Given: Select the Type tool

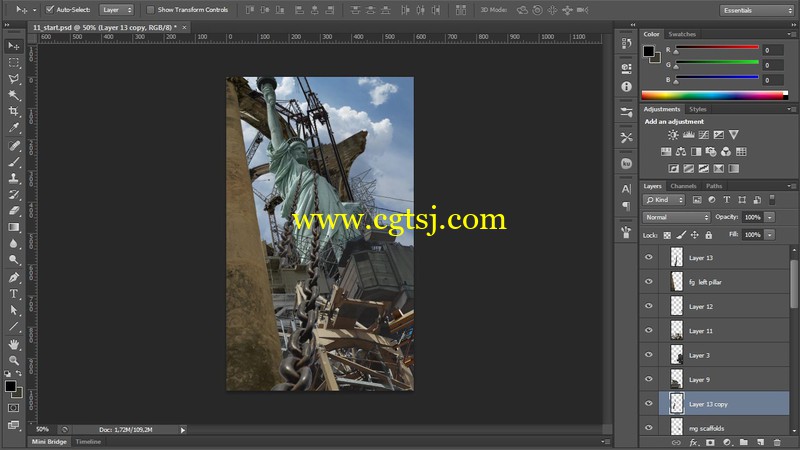Looking at the screenshot, I should 14,294.
